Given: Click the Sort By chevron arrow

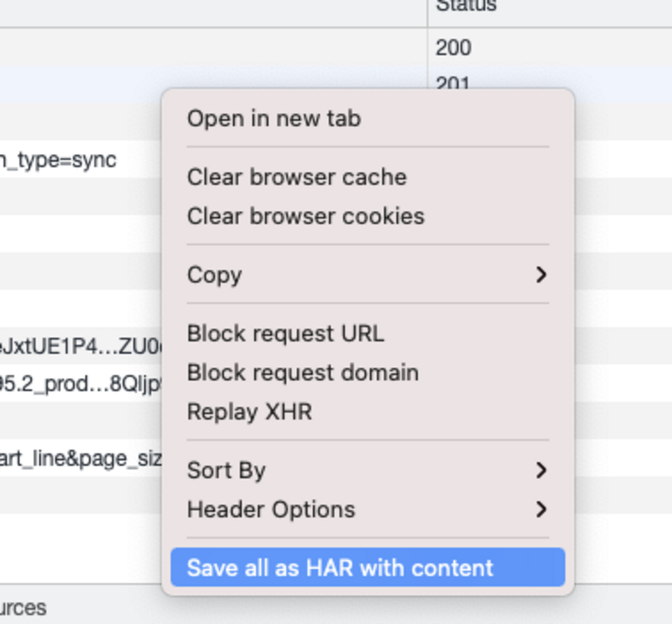Looking at the screenshot, I should (x=541, y=470).
